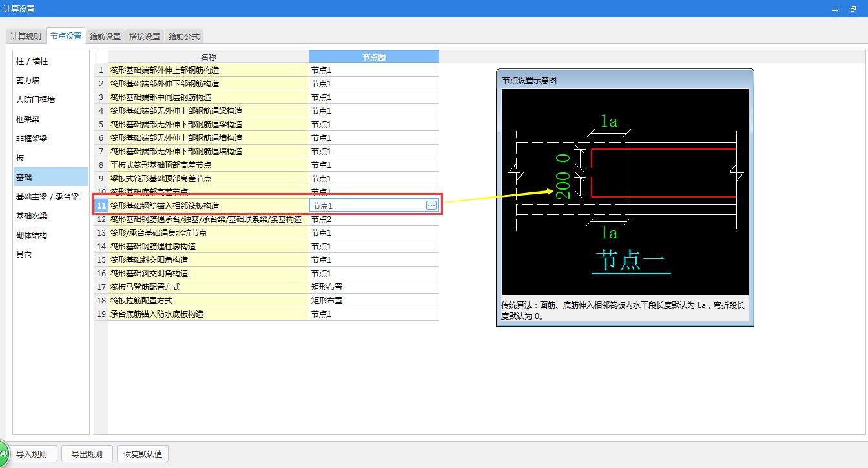The width and height of the screenshot is (868, 468).
Task: Select the 节点设置 tab
Action: (x=66, y=36)
